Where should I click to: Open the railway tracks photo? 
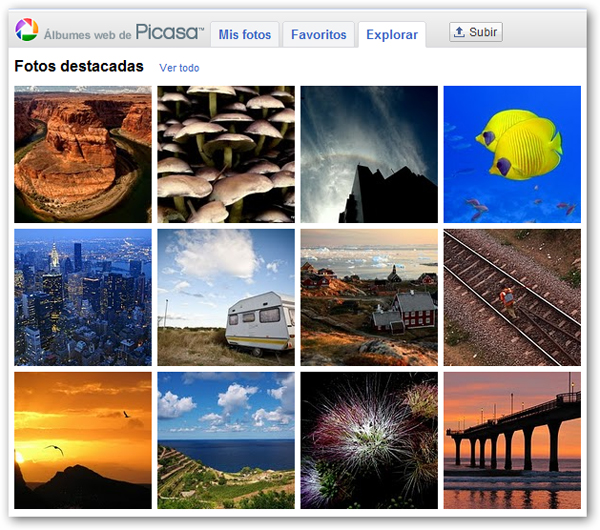tap(512, 297)
